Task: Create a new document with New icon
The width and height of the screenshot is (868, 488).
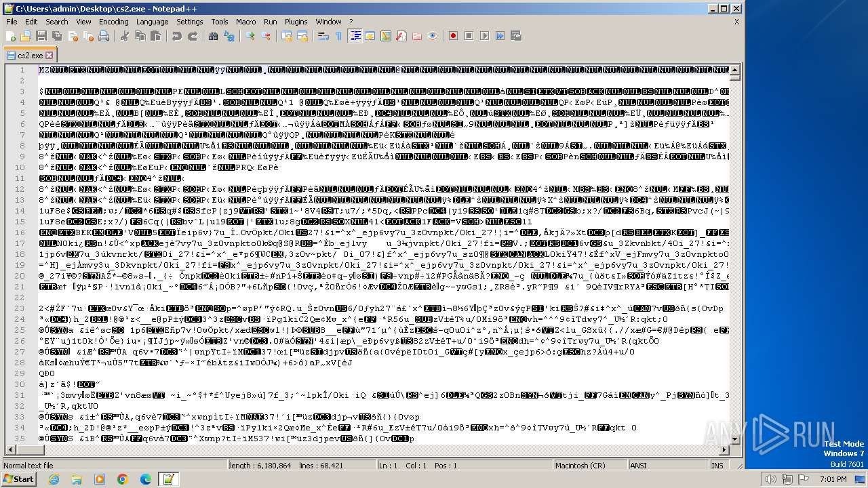Action: (12, 36)
